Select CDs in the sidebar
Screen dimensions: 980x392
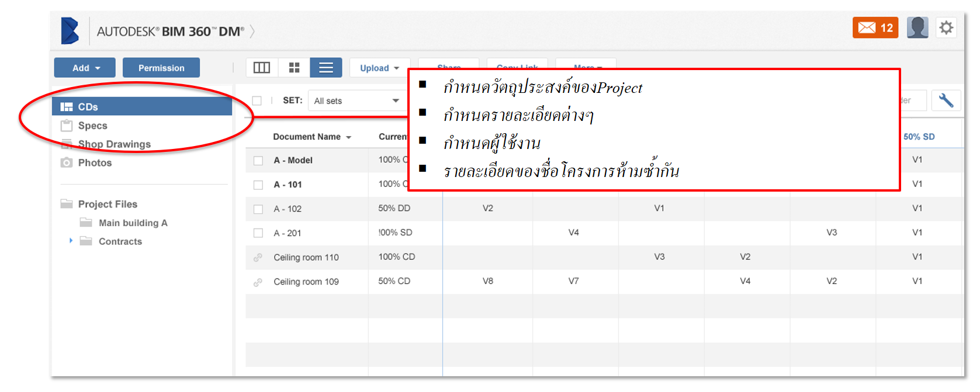142,107
